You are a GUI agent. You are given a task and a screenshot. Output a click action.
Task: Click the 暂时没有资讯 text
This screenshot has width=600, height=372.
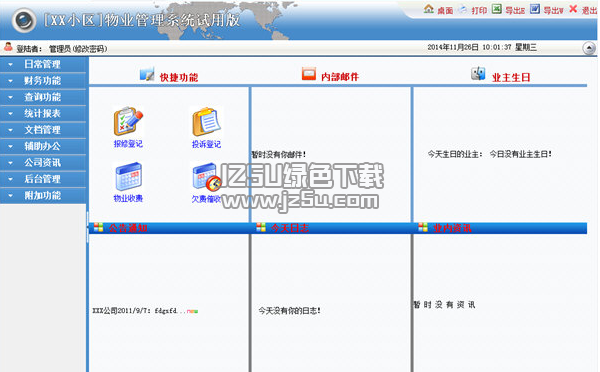point(444,304)
